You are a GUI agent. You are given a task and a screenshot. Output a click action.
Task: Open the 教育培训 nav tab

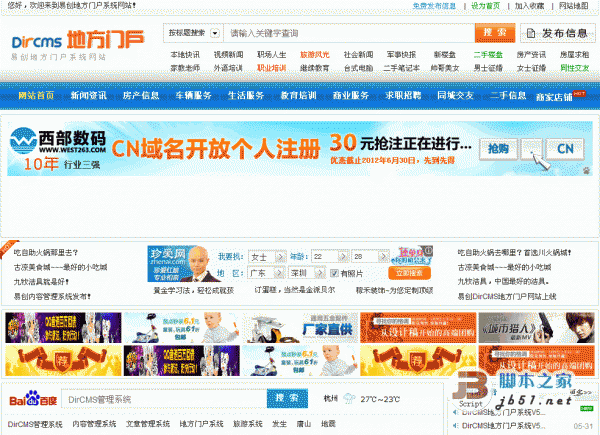coord(298,95)
